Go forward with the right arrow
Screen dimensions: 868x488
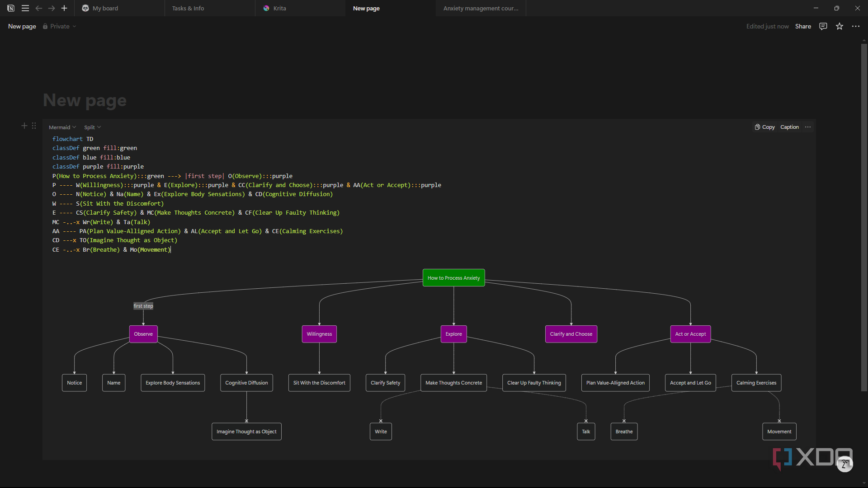pyautogui.click(x=52, y=8)
